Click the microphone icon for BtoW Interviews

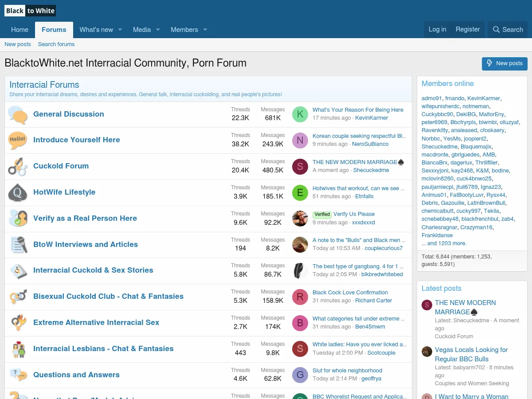(x=18, y=245)
